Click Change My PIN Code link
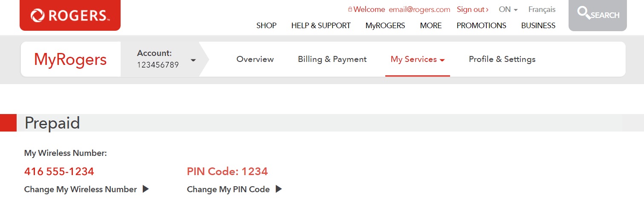644x205 pixels. [x=228, y=189]
